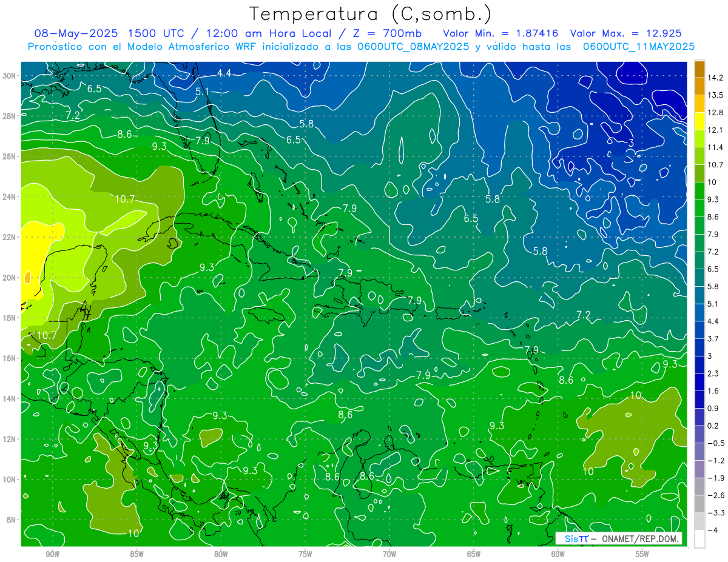The width and height of the screenshot is (728, 562).
Task: Click the top orange-brown colorbar segment
Action: (x=699, y=69)
